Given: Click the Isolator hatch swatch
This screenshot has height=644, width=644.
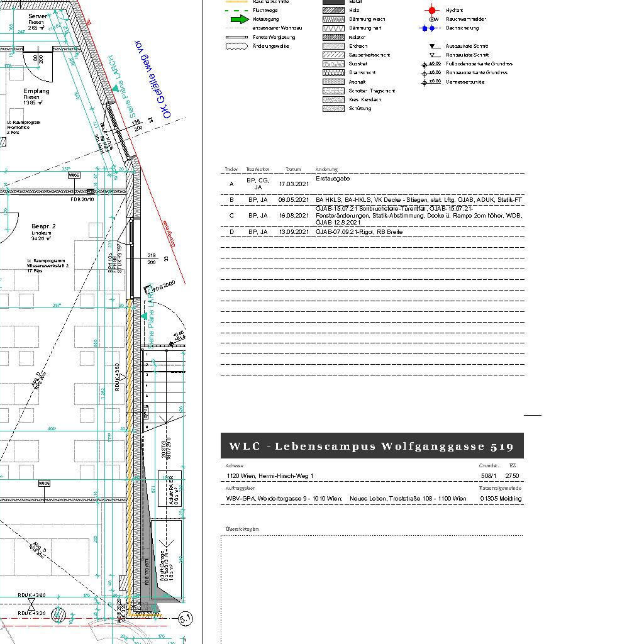Looking at the screenshot, I should [x=333, y=37].
